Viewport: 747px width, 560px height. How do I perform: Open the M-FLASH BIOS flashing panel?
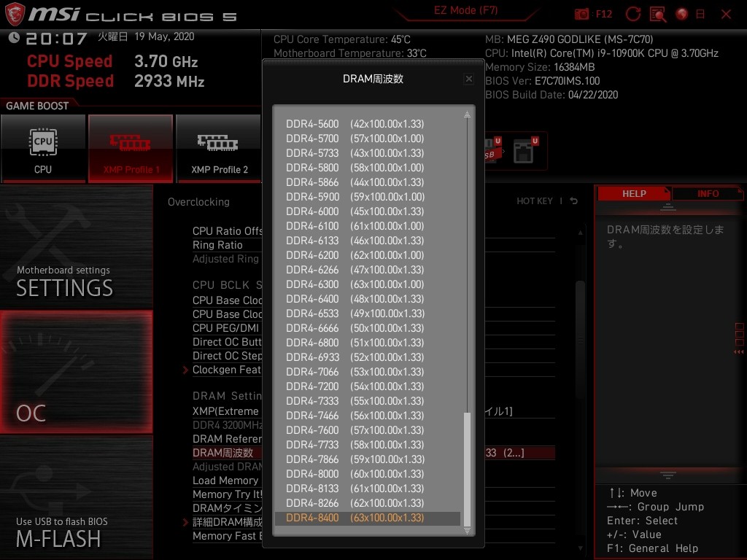76,497
